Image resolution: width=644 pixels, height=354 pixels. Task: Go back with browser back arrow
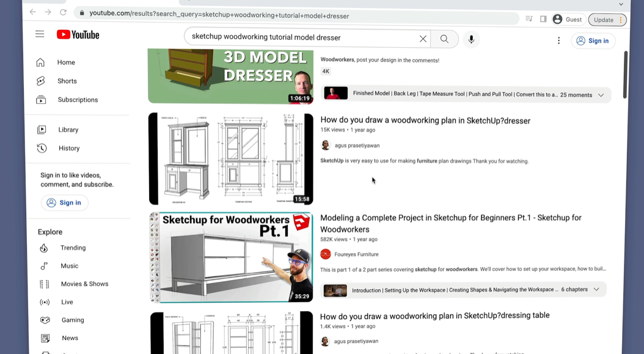coord(33,12)
